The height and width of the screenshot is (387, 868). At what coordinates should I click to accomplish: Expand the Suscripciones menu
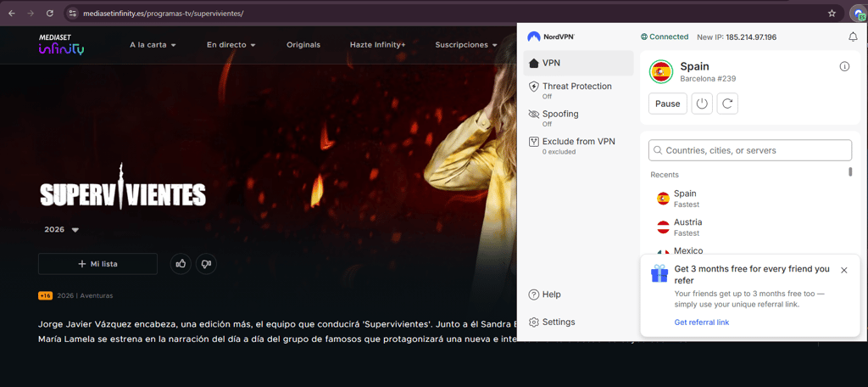click(466, 45)
